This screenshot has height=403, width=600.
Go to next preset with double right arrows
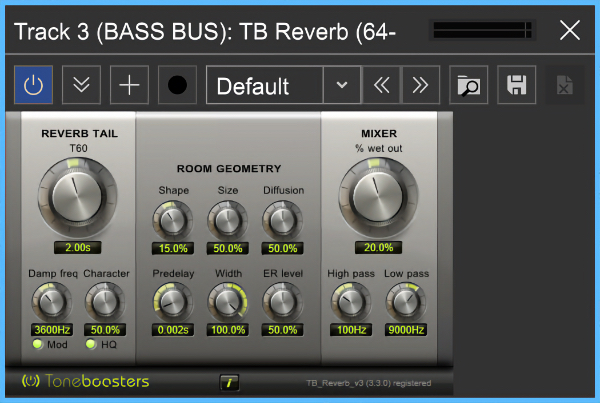coord(420,85)
